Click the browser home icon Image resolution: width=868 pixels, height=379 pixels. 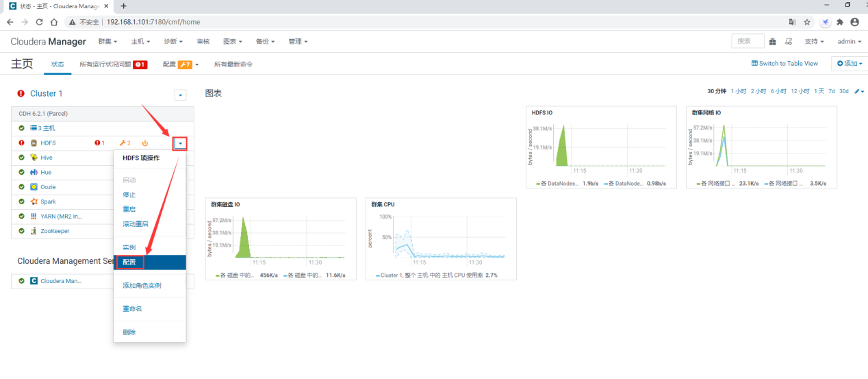(x=53, y=22)
